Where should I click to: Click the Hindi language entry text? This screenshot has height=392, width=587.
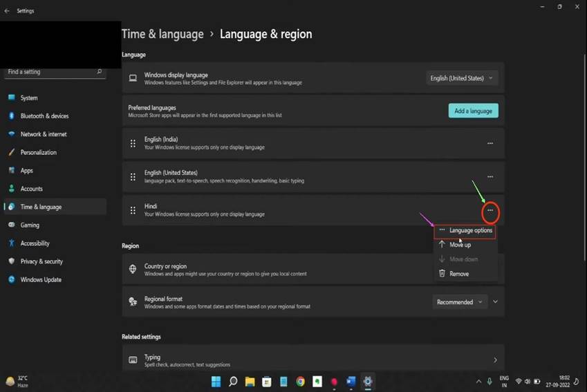pyautogui.click(x=151, y=206)
